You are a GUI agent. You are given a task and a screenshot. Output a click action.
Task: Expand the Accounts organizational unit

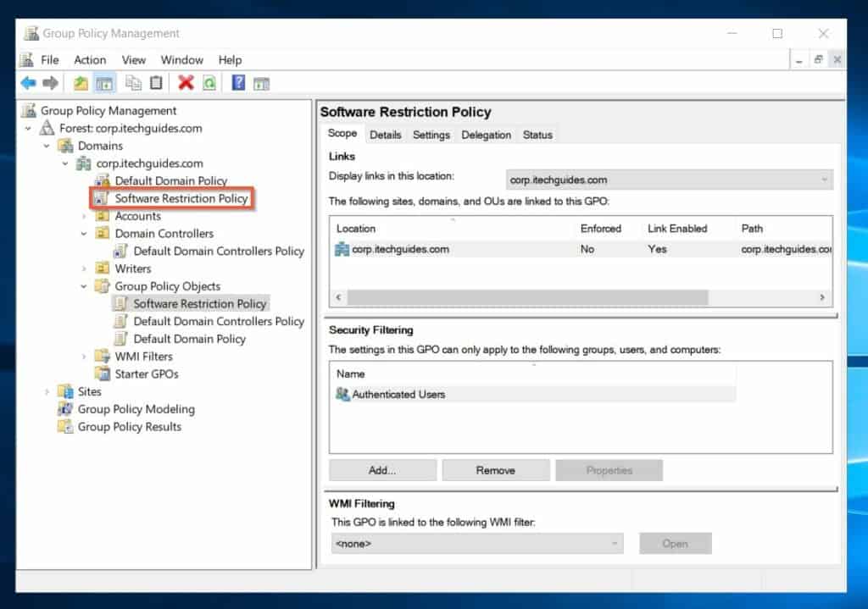tap(85, 216)
